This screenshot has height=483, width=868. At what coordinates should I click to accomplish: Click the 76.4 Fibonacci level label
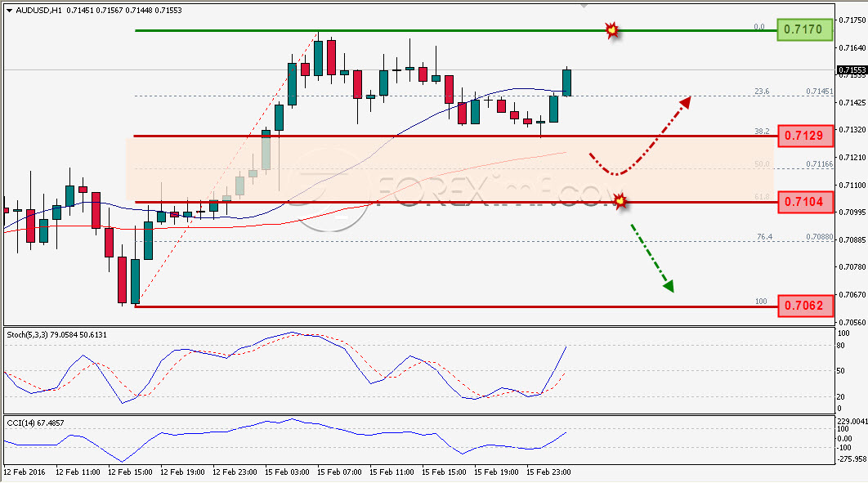pos(764,237)
